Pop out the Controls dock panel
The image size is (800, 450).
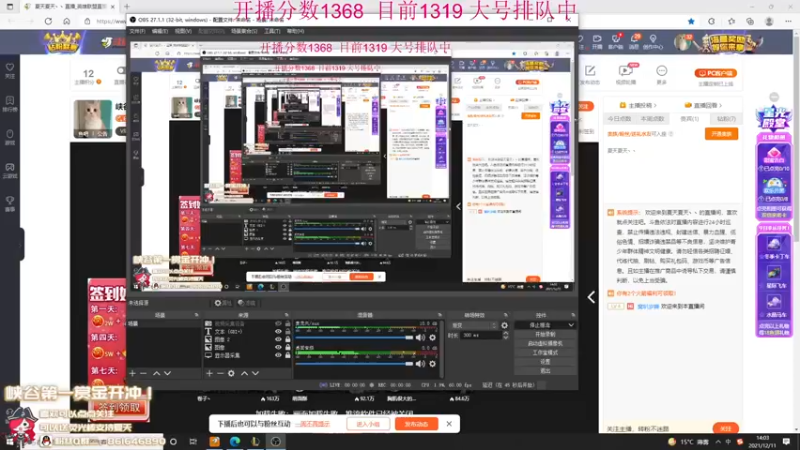573,315
